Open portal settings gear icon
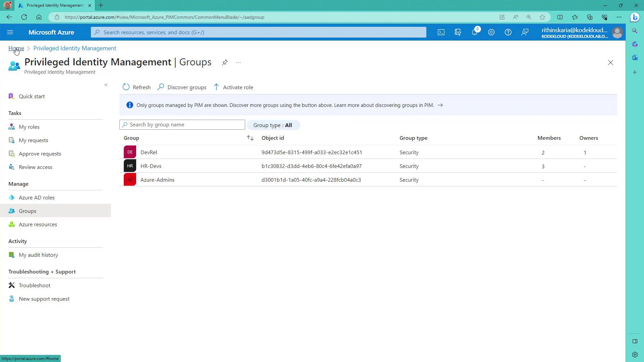The height and width of the screenshot is (362, 644). tap(491, 32)
